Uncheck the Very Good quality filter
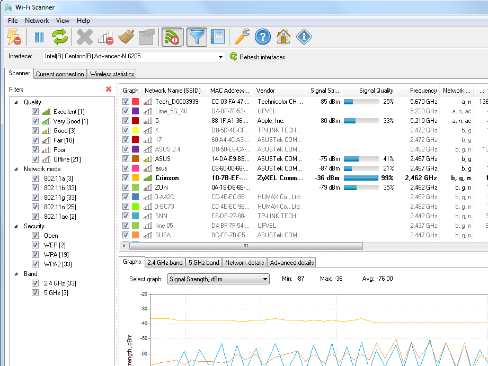The width and height of the screenshot is (488, 366). (x=36, y=121)
